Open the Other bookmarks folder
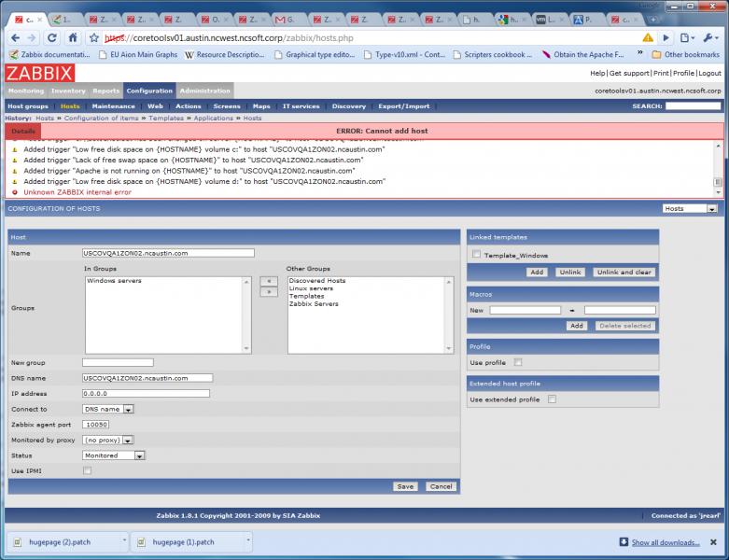This screenshot has width=729, height=560. [x=686, y=54]
